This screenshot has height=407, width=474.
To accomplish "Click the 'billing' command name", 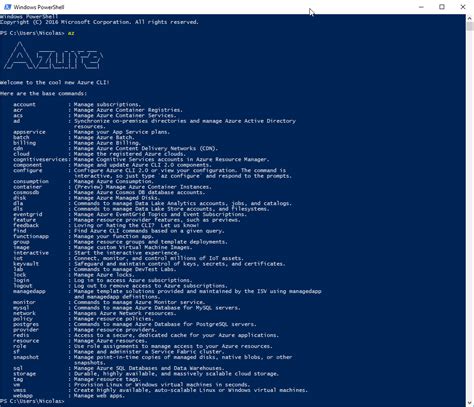I will [24, 143].
